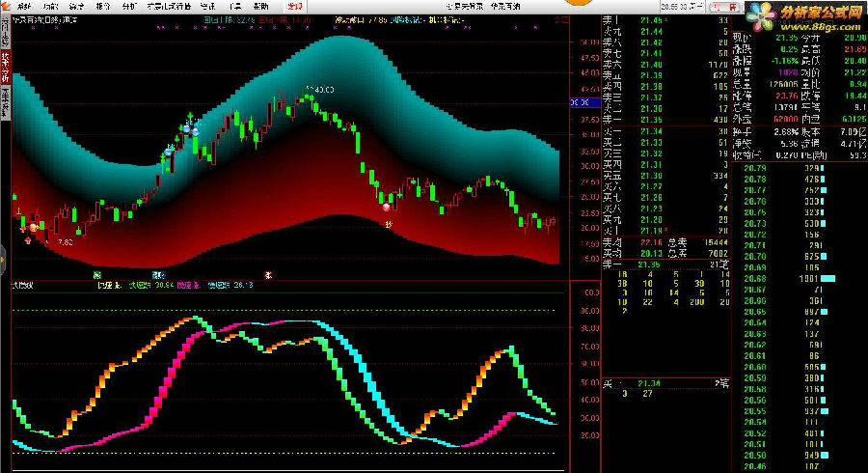Click the 总手 126005 value
This screenshot has width=868, height=473.
(783, 84)
